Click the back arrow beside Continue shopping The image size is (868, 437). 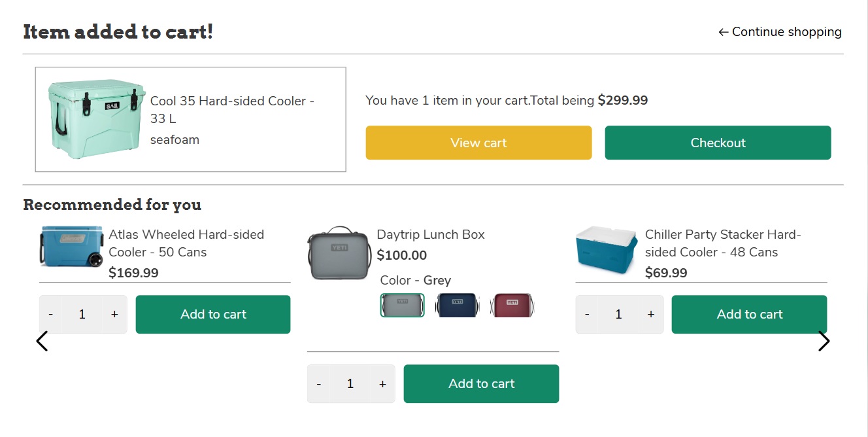pyautogui.click(x=723, y=31)
